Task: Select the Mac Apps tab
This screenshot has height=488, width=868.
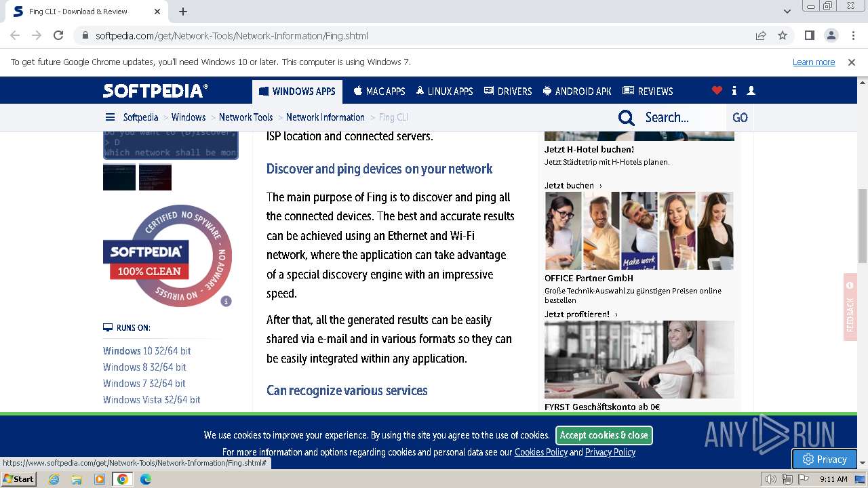Action: point(379,91)
